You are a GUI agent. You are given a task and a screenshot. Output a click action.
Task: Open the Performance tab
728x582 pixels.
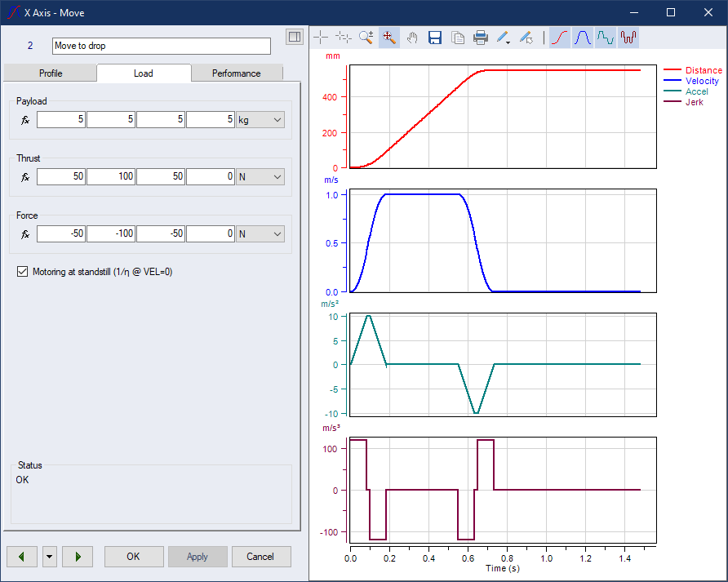(237, 73)
